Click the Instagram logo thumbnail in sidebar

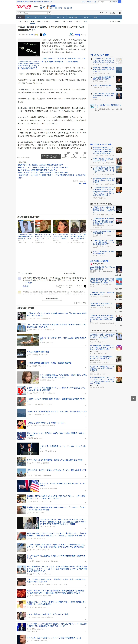point(119,348)
